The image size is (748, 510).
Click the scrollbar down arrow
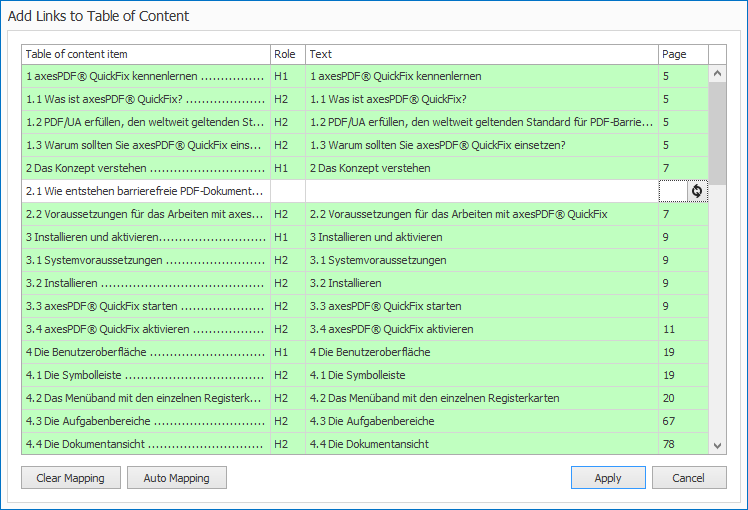tap(717, 446)
